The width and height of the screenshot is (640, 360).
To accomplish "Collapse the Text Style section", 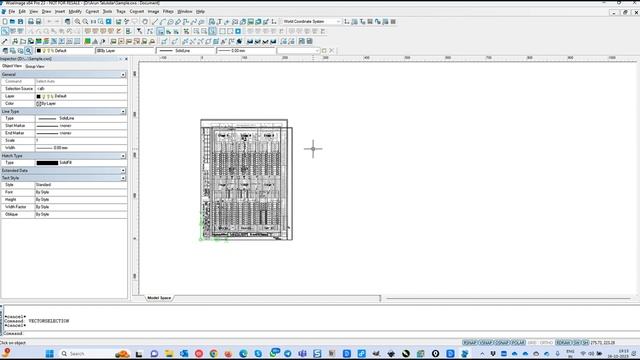I will (123, 178).
